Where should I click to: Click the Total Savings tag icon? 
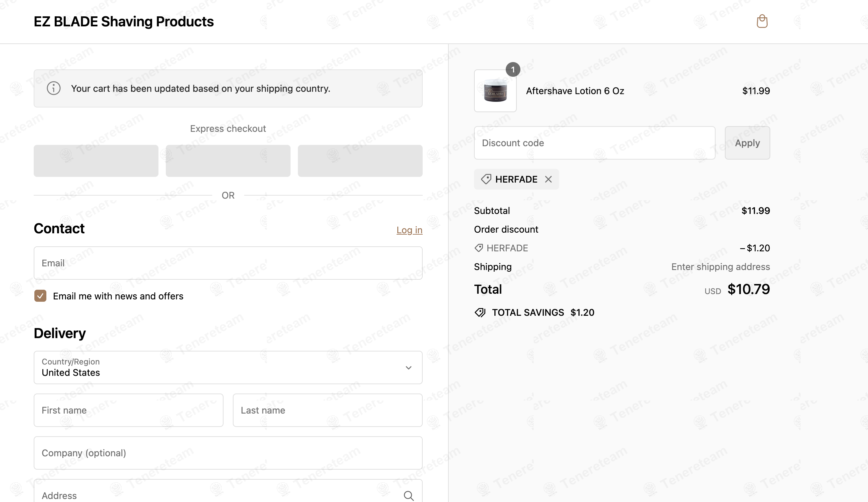pos(480,312)
